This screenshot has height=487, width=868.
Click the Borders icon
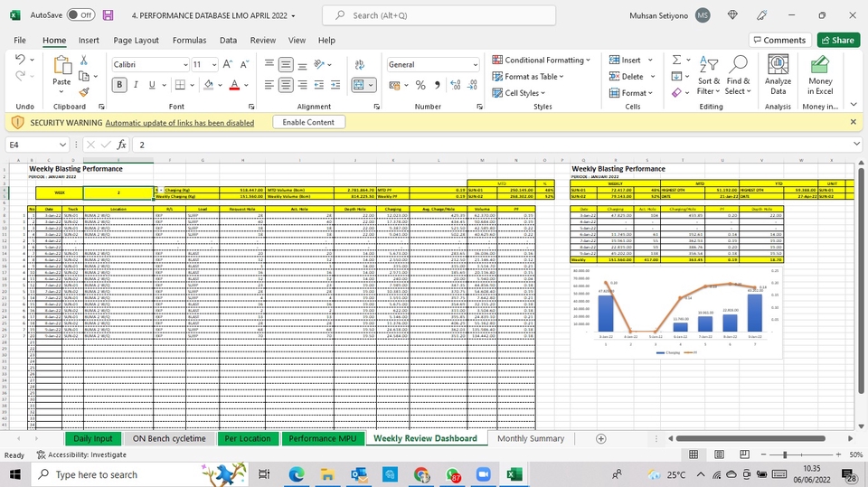click(180, 85)
